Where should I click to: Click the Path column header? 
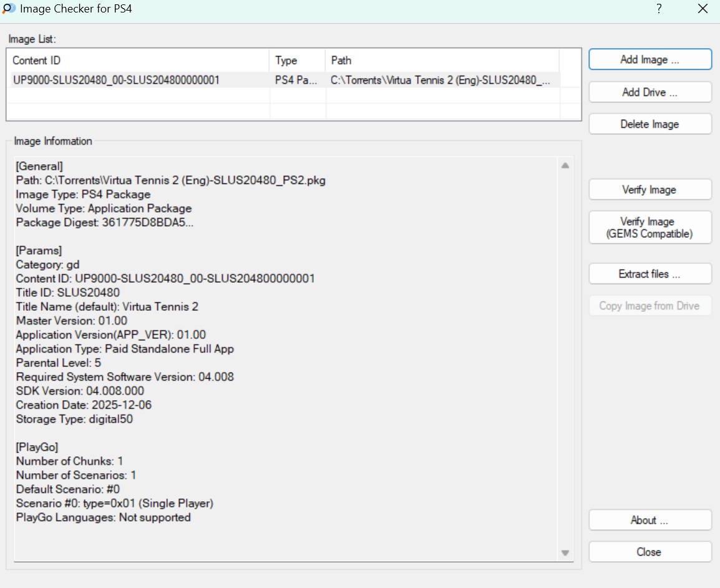tap(441, 61)
